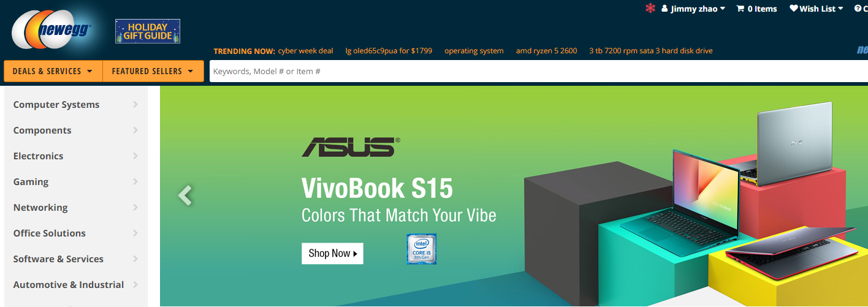Open the 'amd ryzen 5 2600' trending link

click(x=546, y=51)
